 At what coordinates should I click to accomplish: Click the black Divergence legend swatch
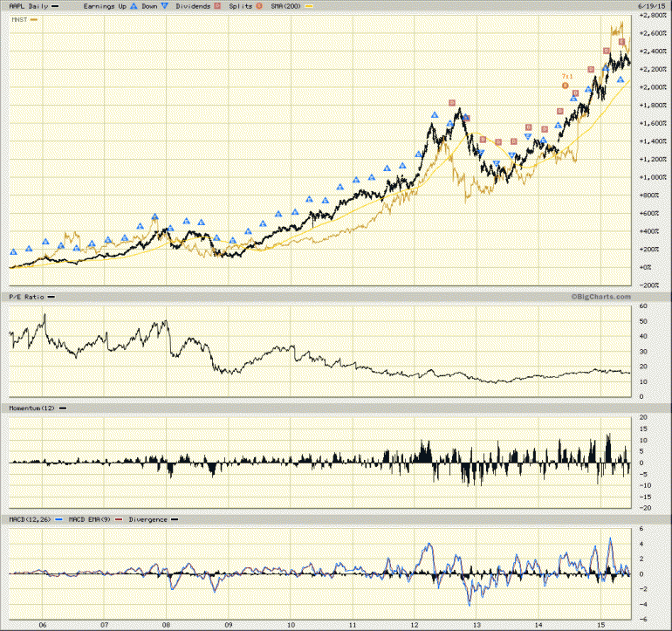[x=175, y=519]
